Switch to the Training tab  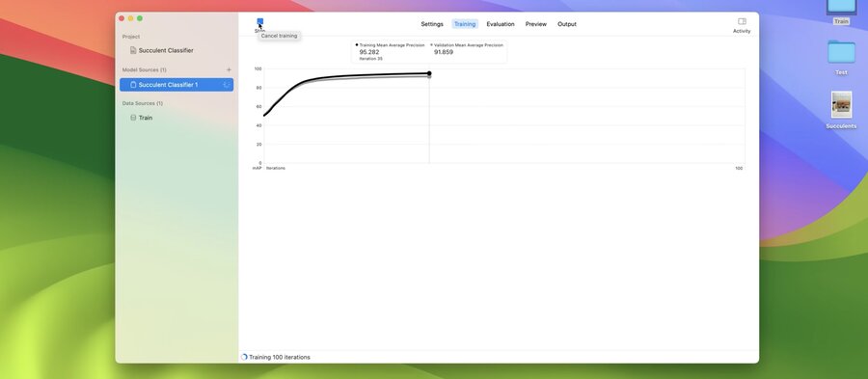tap(465, 24)
